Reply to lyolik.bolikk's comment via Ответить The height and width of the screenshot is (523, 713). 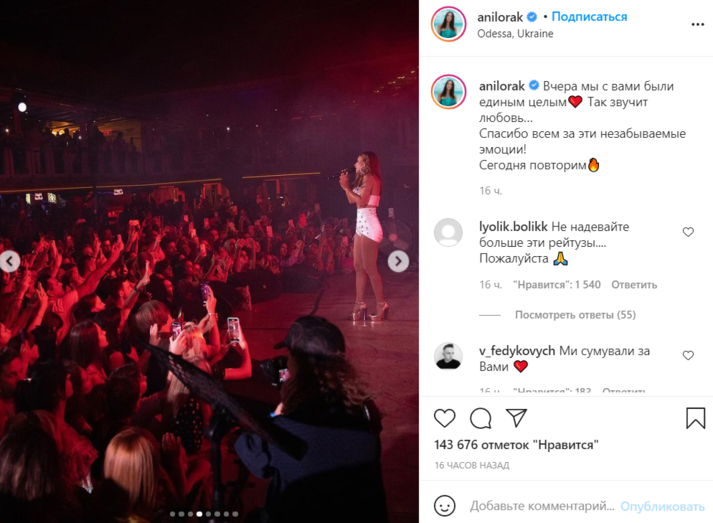pos(634,285)
